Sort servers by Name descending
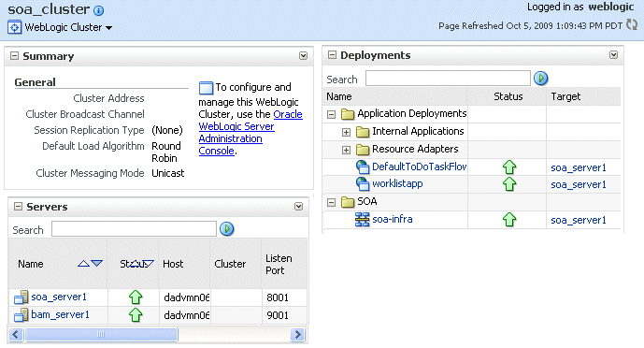Image resolution: width=644 pixels, height=348 pixels. click(97, 264)
